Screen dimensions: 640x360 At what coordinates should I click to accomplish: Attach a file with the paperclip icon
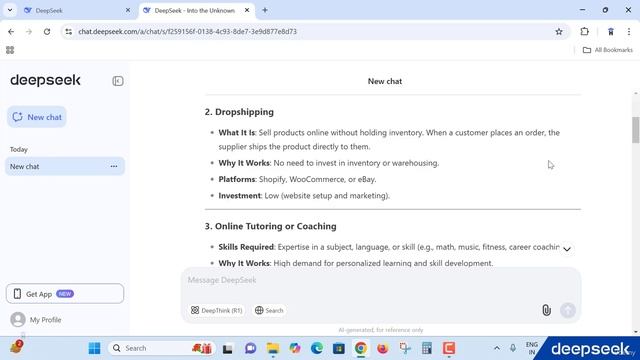546,310
